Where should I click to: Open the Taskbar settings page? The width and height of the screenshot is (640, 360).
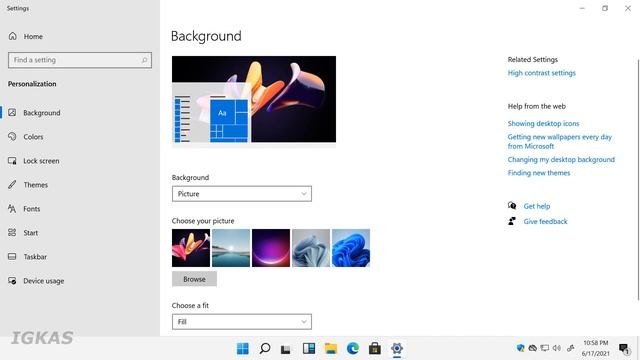pos(35,257)
